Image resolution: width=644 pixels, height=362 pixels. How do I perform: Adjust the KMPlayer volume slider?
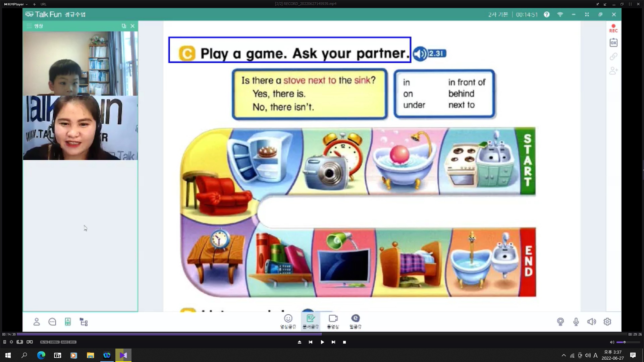(x=624, y=342)
